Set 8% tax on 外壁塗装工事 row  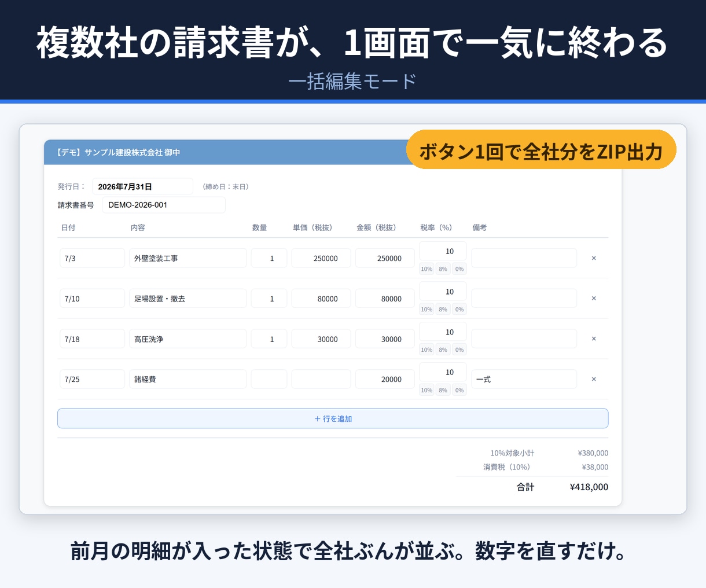(443, 269)
